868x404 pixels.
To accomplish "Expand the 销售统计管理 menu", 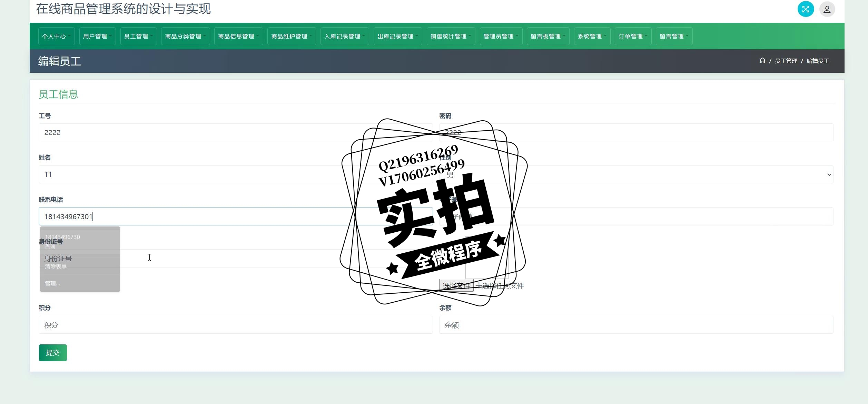I will point(451,36).
